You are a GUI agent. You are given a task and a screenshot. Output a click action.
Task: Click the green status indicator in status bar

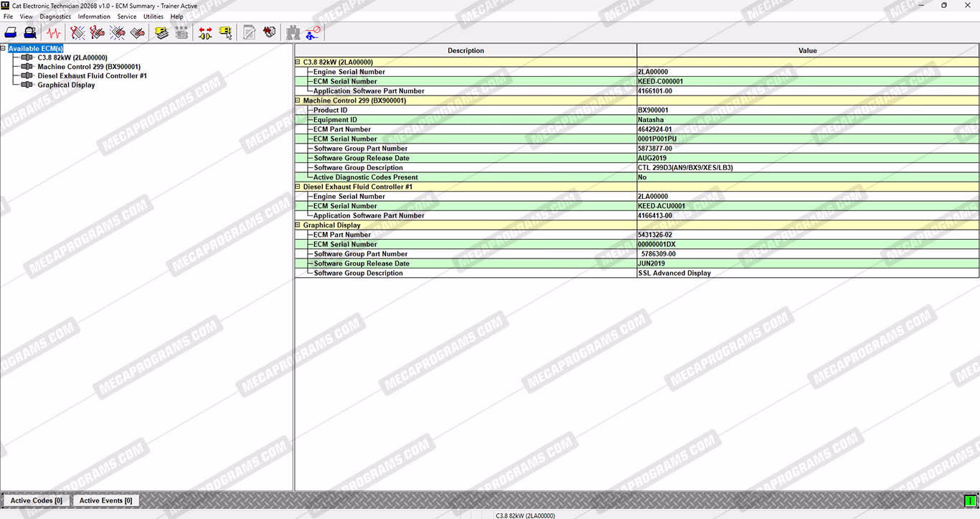pyautogui.click(x=971, y=500)
